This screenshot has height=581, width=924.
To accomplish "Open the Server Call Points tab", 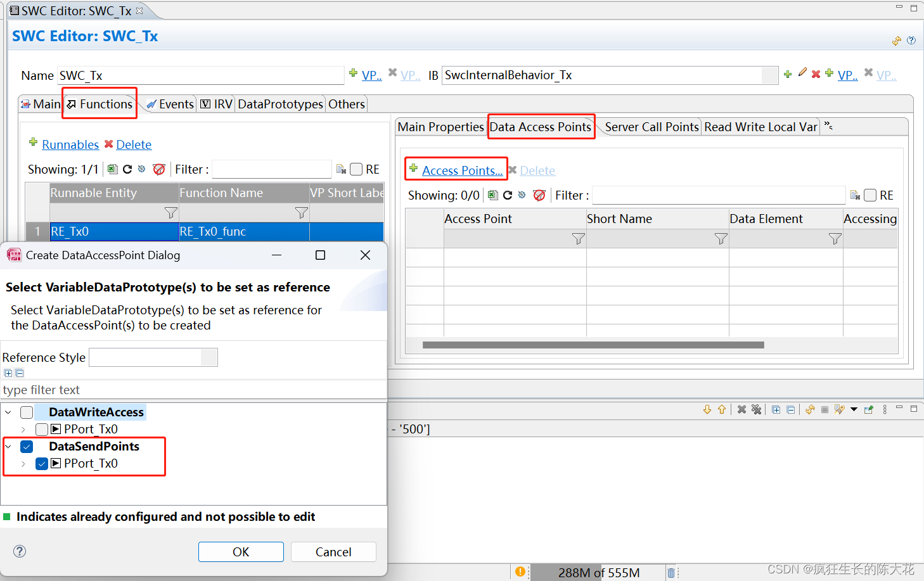I will click(x=651, y=127).
